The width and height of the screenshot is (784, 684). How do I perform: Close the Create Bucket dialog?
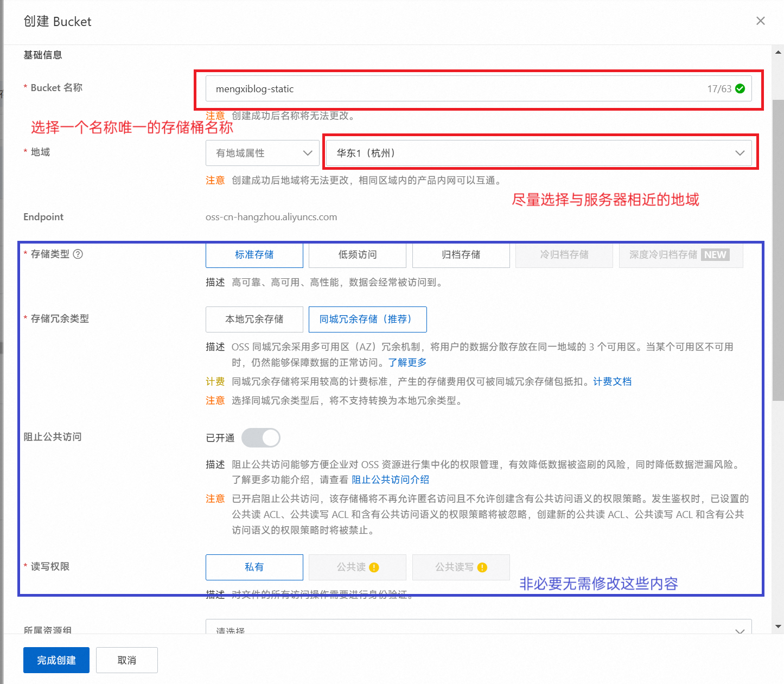(x=760, y=21)
